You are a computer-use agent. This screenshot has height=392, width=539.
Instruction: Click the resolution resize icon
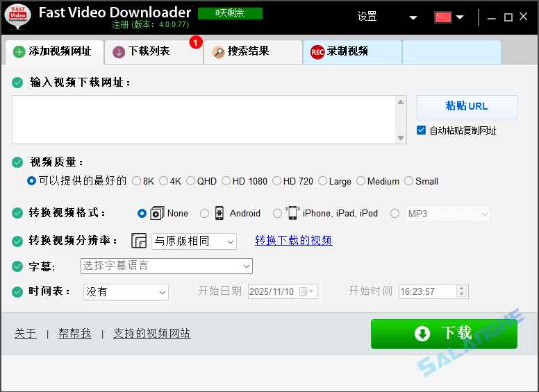139,241
